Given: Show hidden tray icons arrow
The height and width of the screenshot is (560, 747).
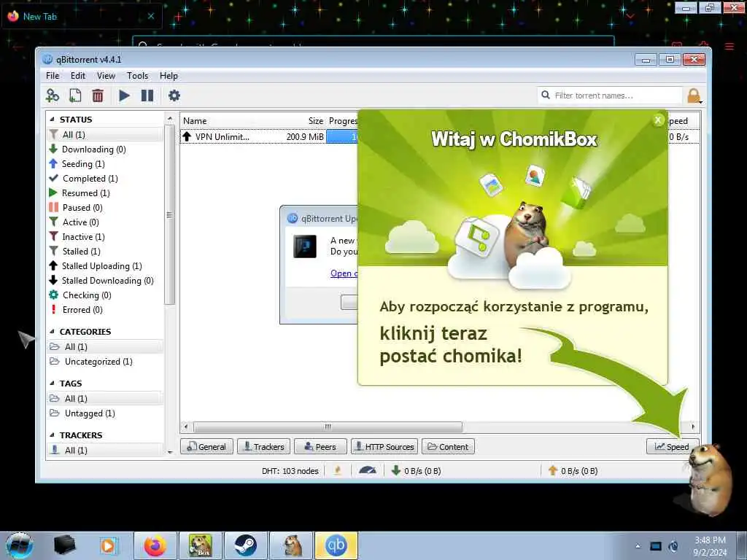Looking at the screenshot, I should [638, 546].
